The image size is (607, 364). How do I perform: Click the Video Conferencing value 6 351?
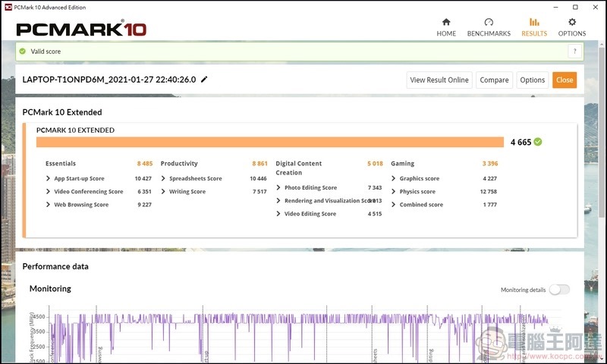click(144, 191)
